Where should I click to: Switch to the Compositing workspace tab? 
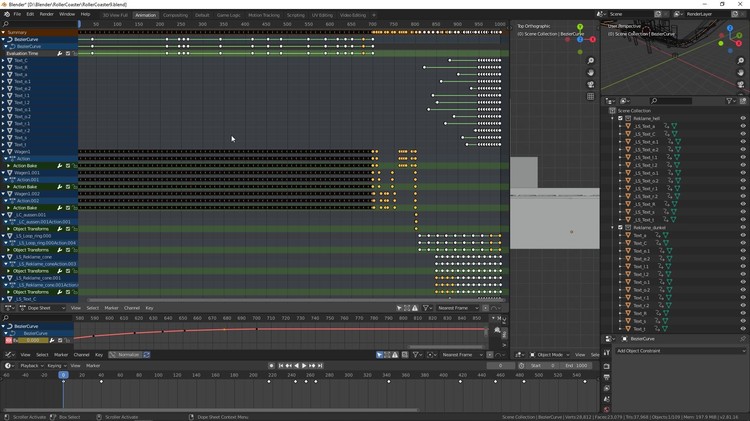(175, 15)
